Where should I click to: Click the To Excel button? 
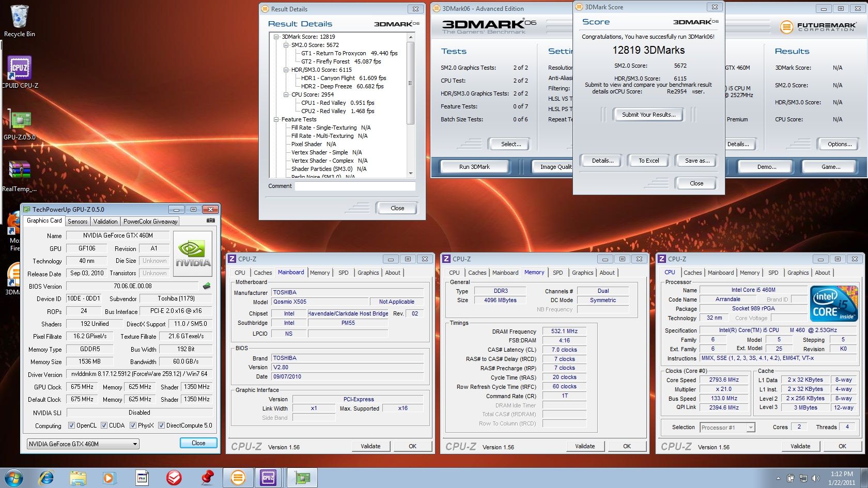coord(648,161)
